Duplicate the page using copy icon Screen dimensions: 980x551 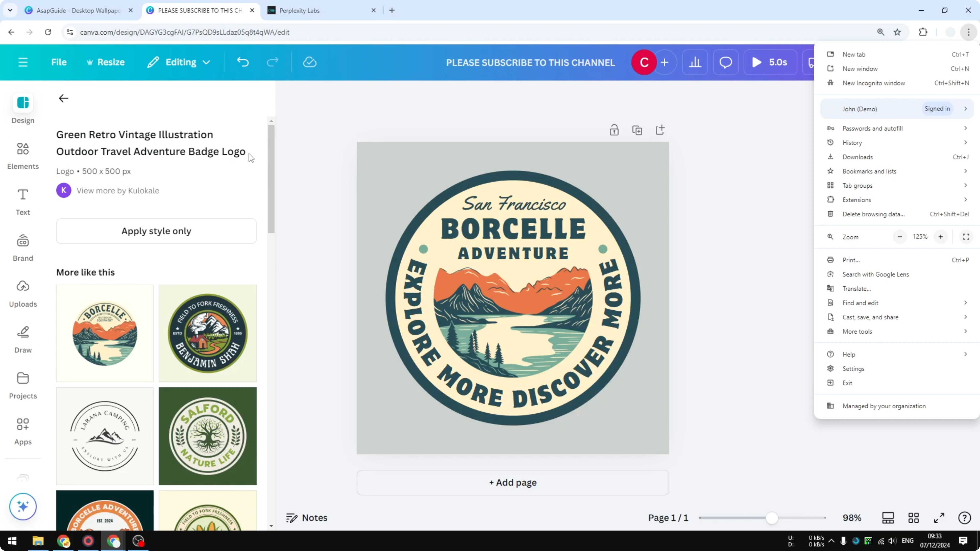[x=637, y=130]
